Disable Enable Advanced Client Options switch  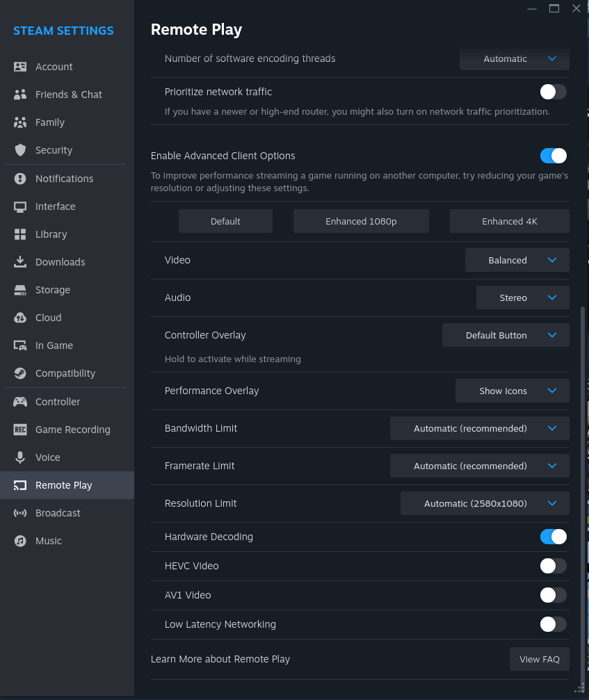pos(554,156)
